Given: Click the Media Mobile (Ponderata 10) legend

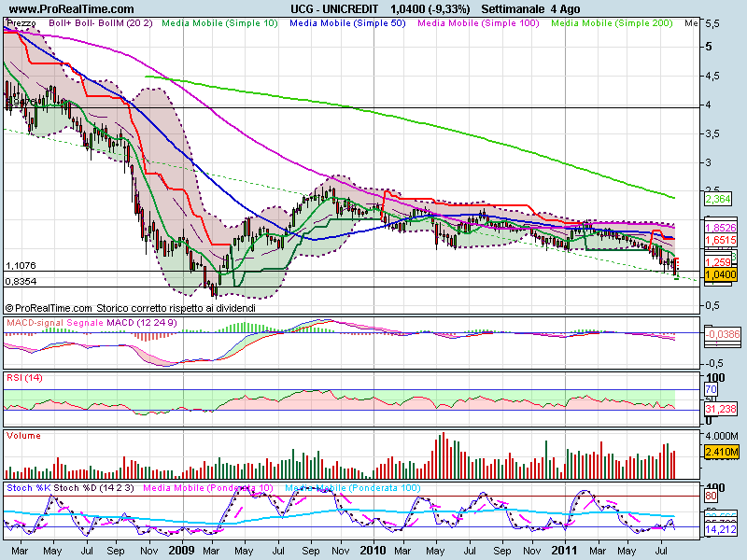Looking at the screenshot, I should (208, 488).
